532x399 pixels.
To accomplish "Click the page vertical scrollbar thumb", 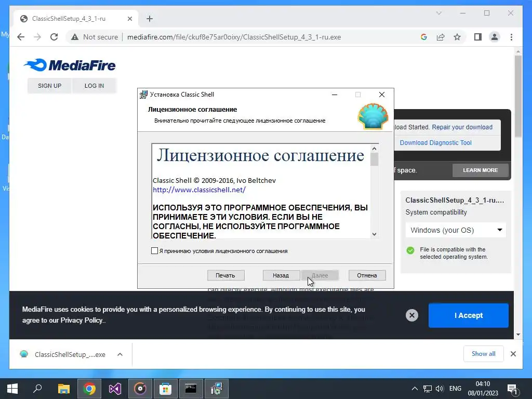I will point(518,96).
